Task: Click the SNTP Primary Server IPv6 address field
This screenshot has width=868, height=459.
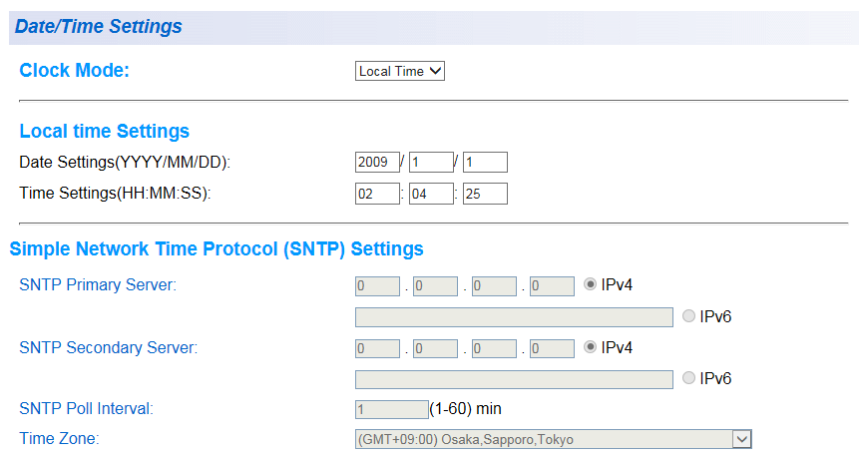Action: [x=514, y=317]
